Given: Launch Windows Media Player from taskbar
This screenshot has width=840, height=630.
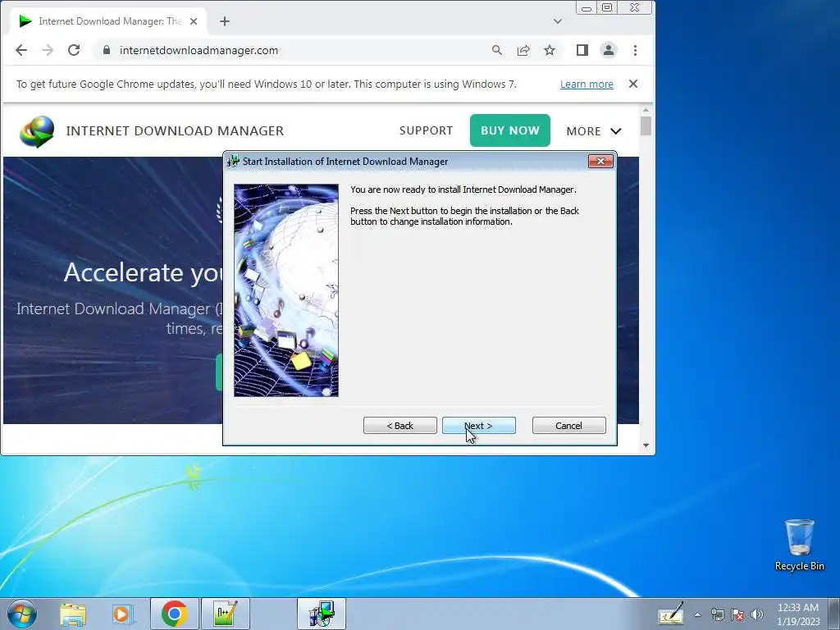Looking at the screenshot, I should pyautogui.click(x=123, y=614).
